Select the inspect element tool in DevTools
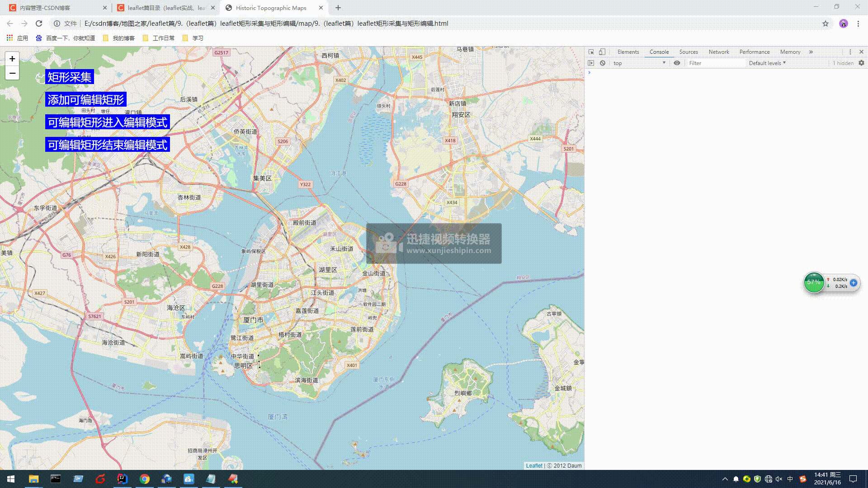 point(591,52)
